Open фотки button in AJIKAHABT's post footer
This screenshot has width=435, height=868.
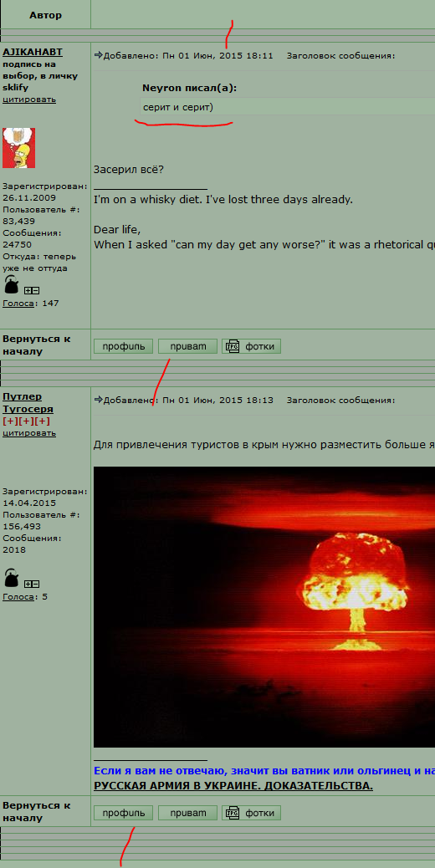[252, 346]
